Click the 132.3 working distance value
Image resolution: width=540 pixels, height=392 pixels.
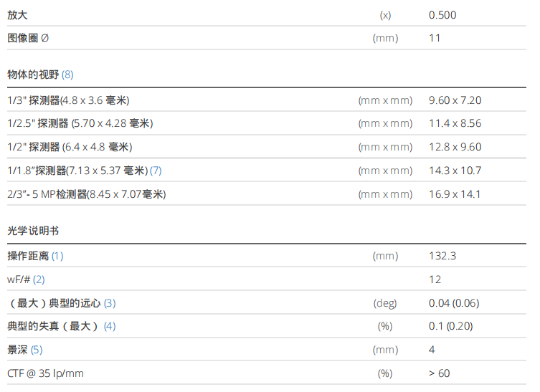pyautogui.click(x=442, y=256)
